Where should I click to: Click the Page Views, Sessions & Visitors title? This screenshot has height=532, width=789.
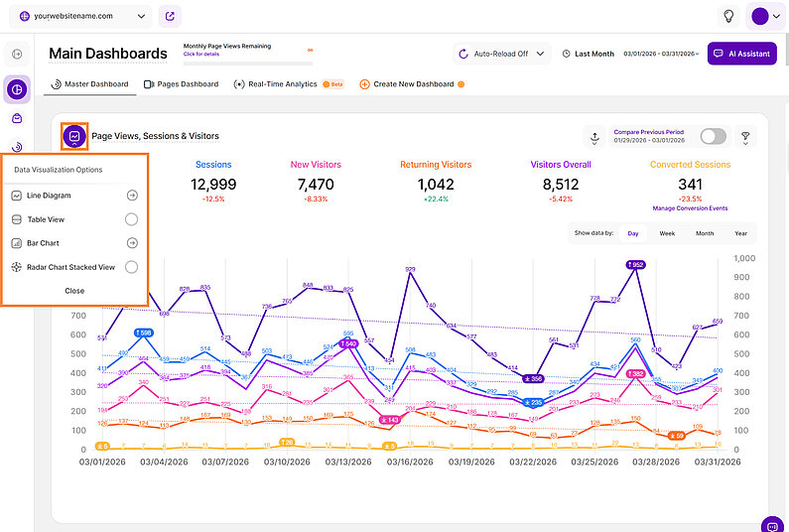[155, 136]
